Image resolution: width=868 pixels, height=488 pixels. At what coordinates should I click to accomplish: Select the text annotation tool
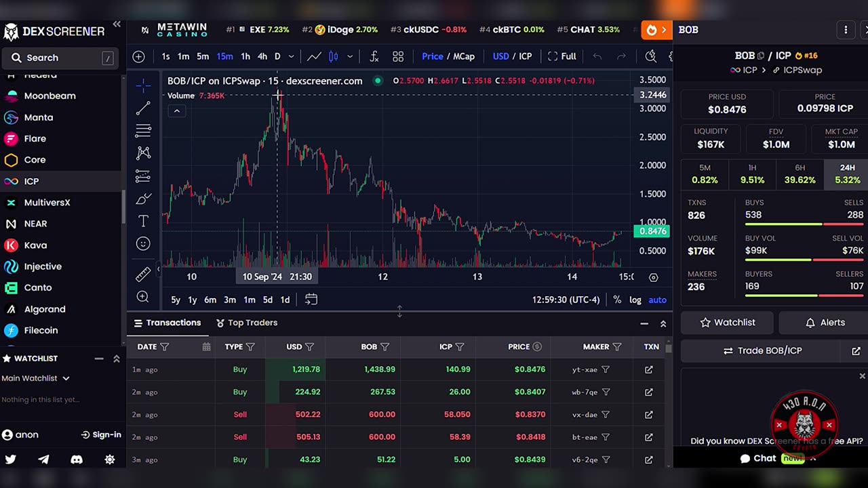pos(143,221)
